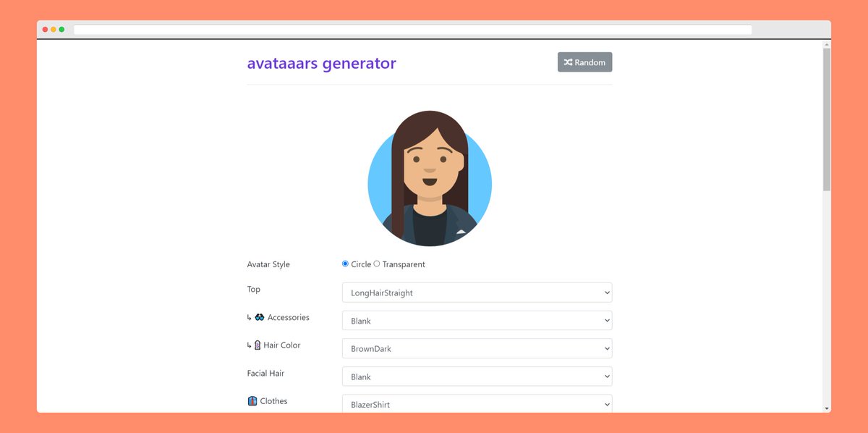The image size is (868, 433).
Task: Open the Top dropdown showing LongHairStraight
Action: 477,293
